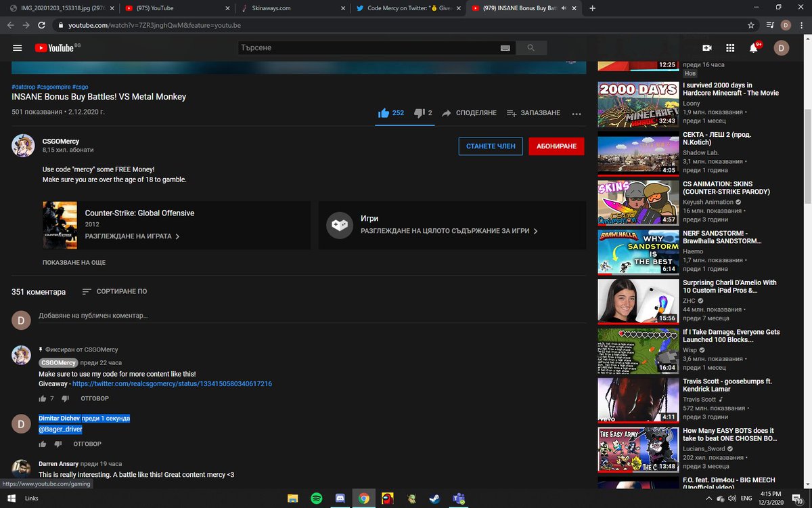Screen dimensions: 812x508
Task: Dislike the Dimitar Dichev comment
Action: coord(58,444)
